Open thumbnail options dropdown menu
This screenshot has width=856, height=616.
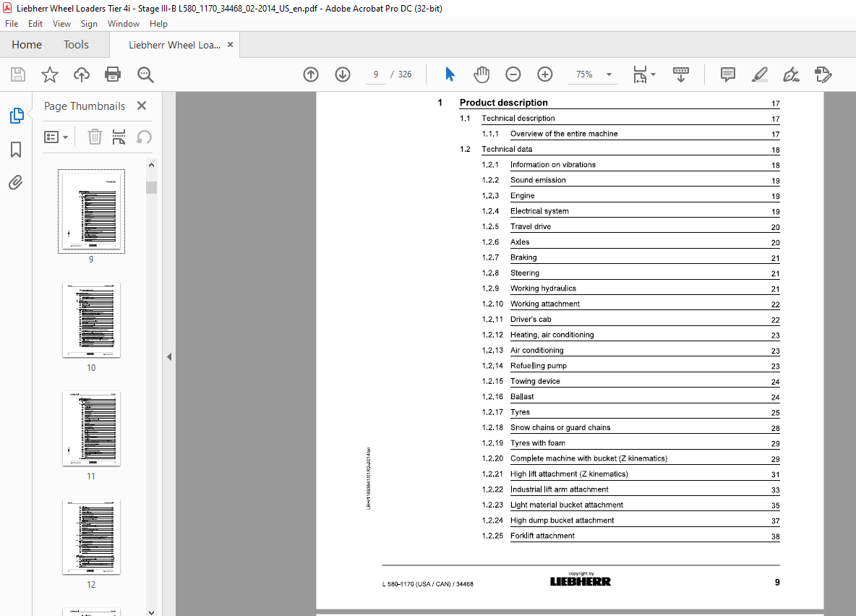pos(56,137)
